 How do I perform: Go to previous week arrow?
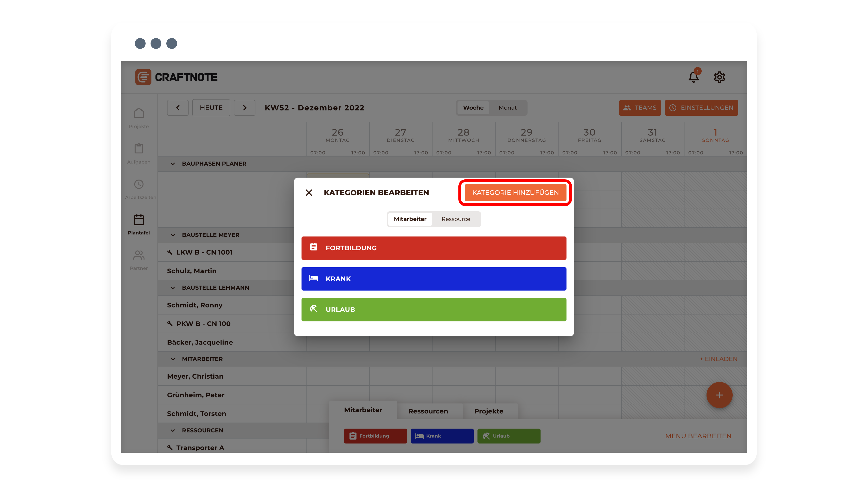[178, 108]
